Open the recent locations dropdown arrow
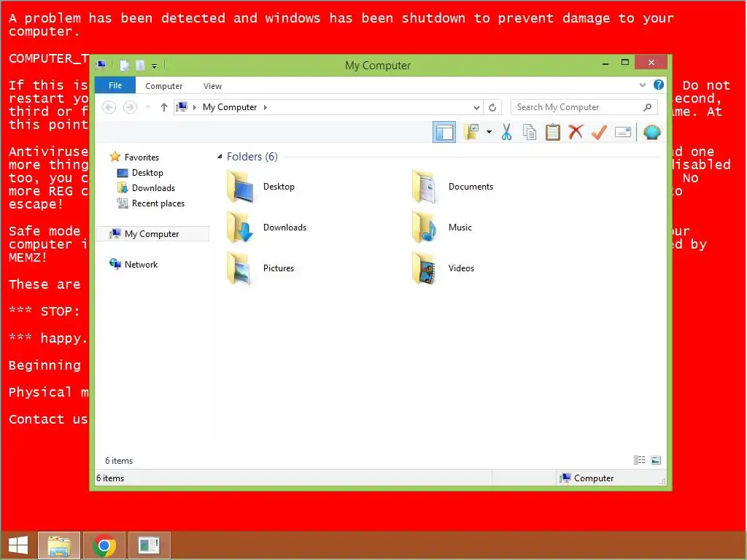Viewport: 747px width, 560px height. (148, 107)
